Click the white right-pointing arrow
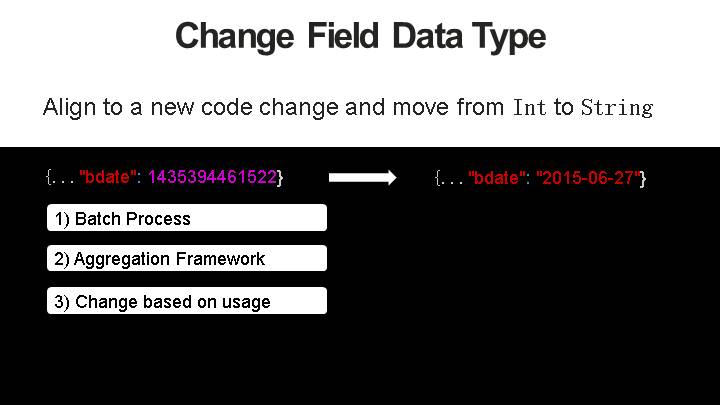This screenshot has width=720, height=405. click(x=362, y=178)
